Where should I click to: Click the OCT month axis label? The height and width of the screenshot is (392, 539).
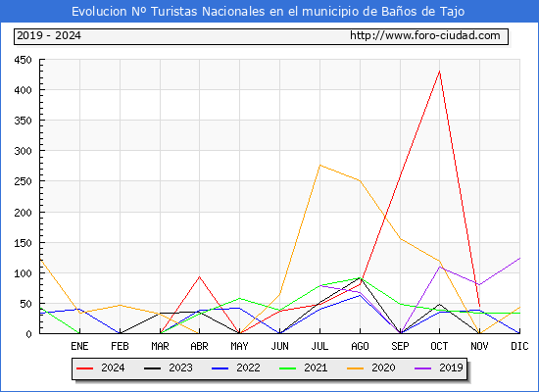439,346
